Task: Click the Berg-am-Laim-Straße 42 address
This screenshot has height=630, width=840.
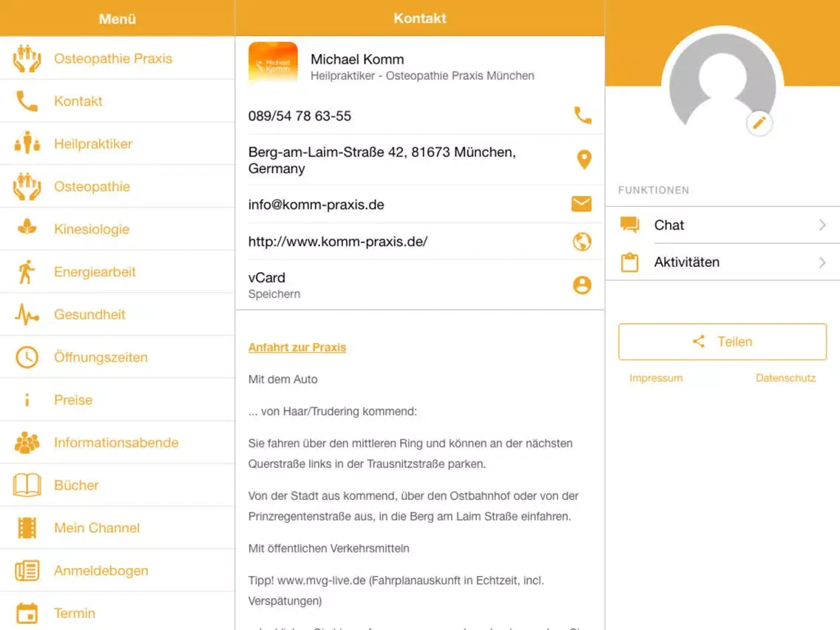Action: [x=382, y=160]
